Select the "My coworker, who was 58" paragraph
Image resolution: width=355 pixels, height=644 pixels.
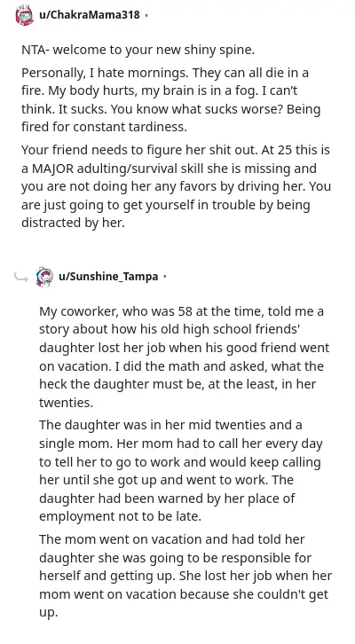click(x=184, y=357)
